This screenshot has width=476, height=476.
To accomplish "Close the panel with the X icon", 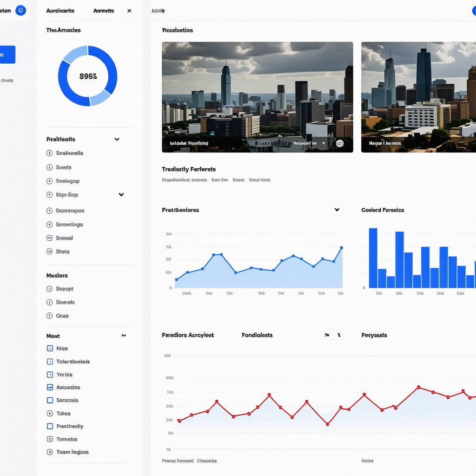I will pyautogui.click(x=129, y=11).
